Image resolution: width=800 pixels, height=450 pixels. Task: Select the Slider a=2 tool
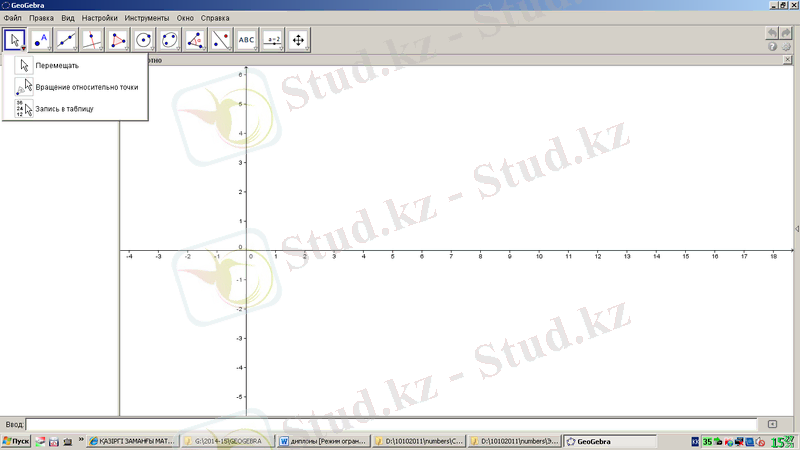point(272,40)
